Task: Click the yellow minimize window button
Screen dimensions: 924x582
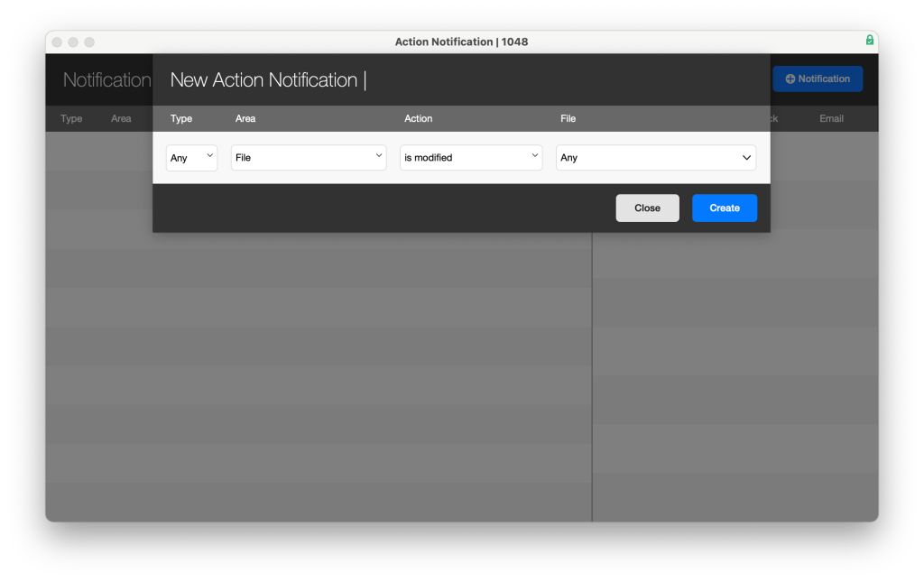Action: (73, 42)
